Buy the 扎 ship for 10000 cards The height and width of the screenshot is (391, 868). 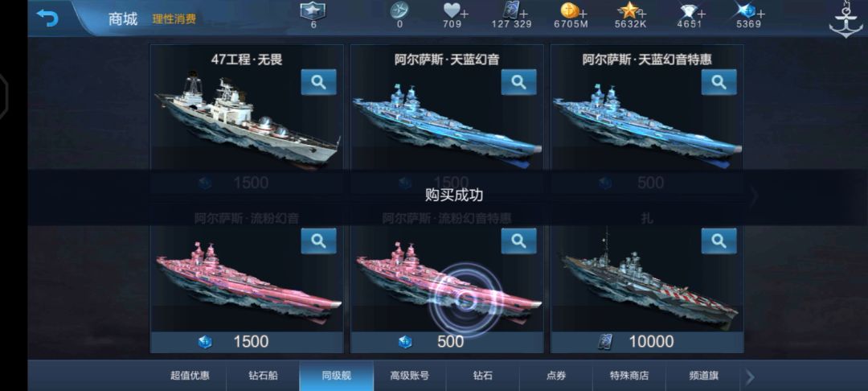(646, 342)
